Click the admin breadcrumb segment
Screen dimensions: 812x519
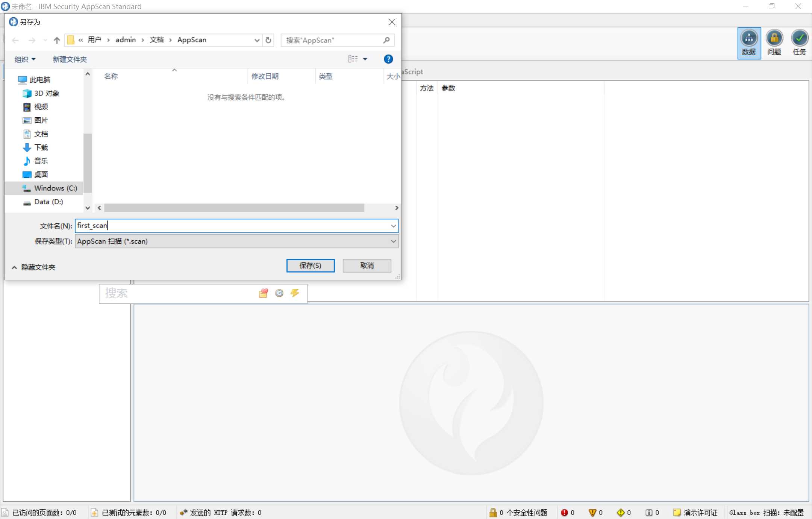pos(126,40)
